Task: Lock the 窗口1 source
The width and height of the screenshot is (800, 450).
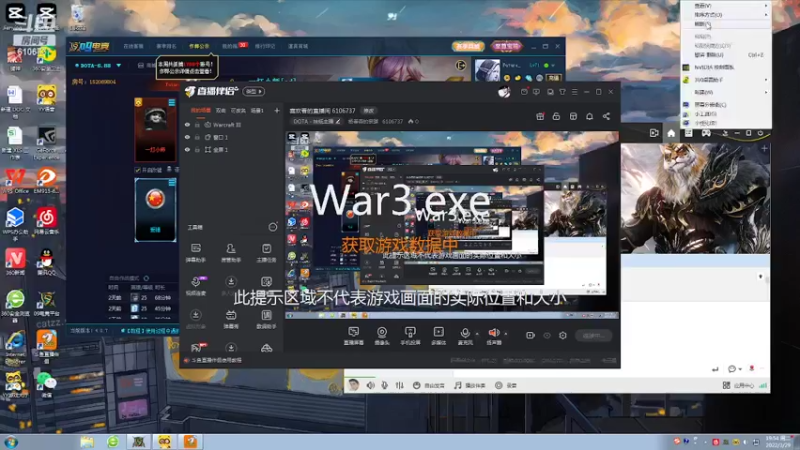Action: [197, 137]
